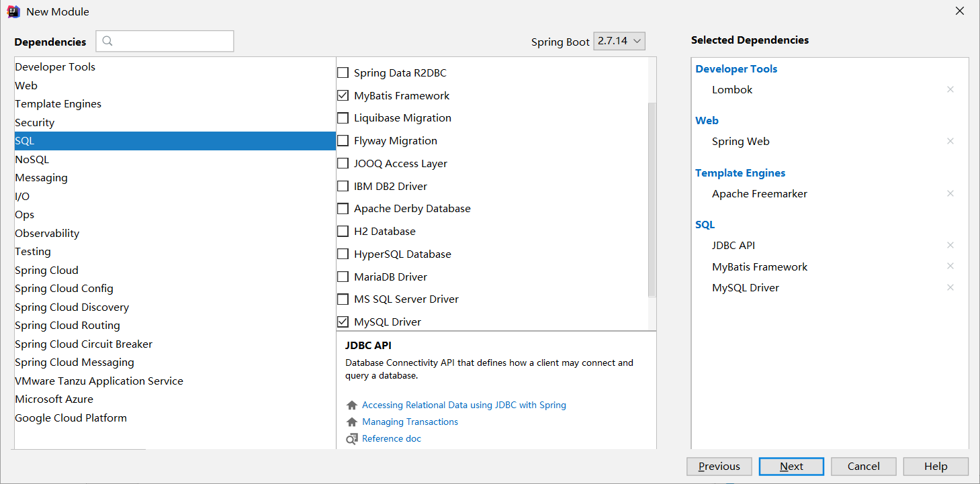980x484 pixels.
Task: Select Microsoft Azure category
Action: [175, 399]
